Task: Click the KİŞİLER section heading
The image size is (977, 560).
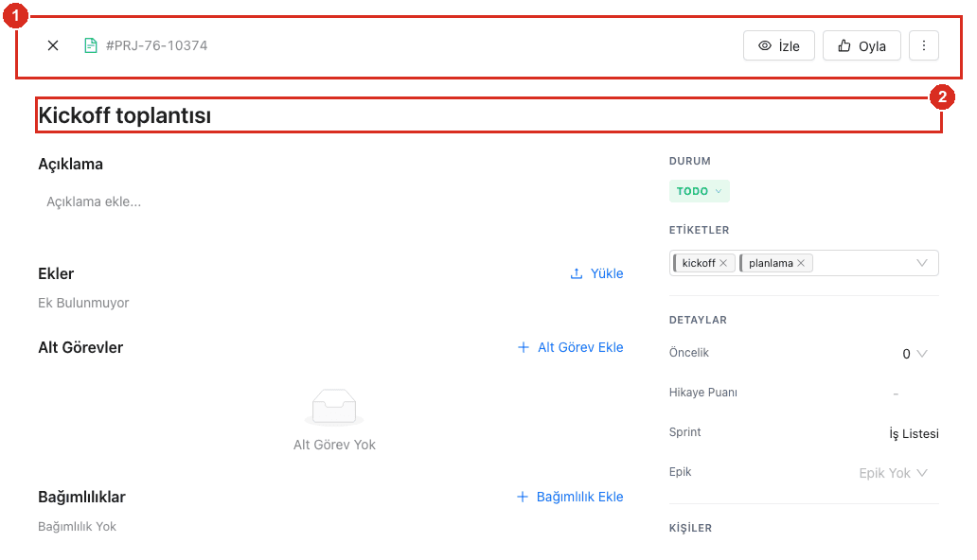Action: pyautogui.click(x=690, y=528)
